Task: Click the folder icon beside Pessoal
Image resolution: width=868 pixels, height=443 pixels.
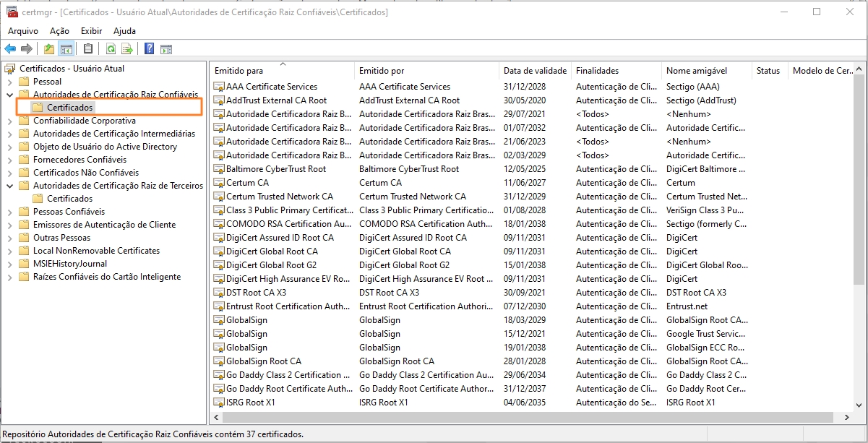Action: point(23,82)
